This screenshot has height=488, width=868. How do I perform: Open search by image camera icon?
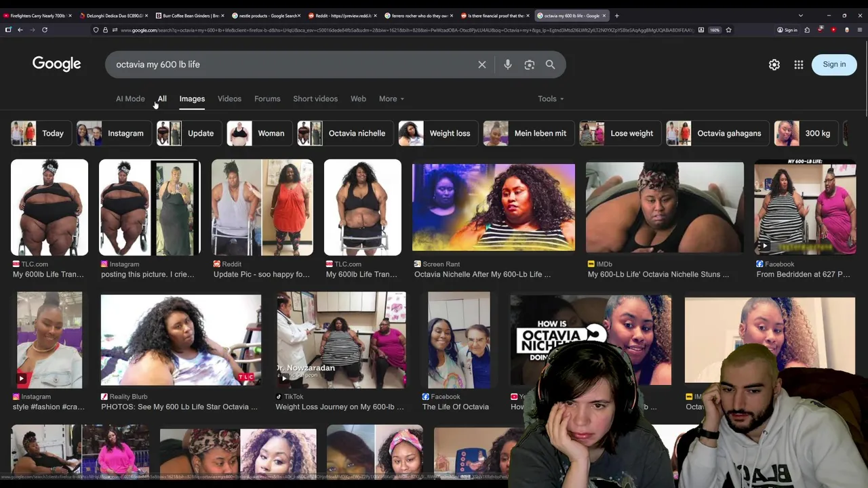click(x=530, y=64)
